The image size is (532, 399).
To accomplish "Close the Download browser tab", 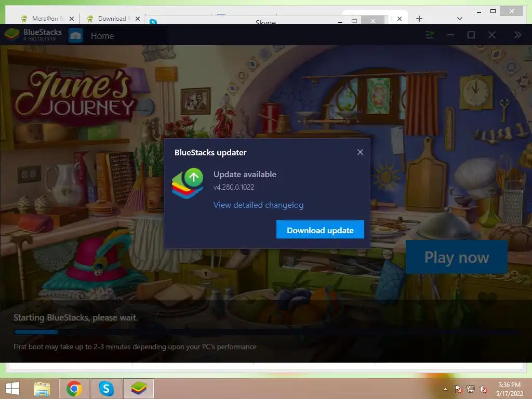I will [137, 19].
